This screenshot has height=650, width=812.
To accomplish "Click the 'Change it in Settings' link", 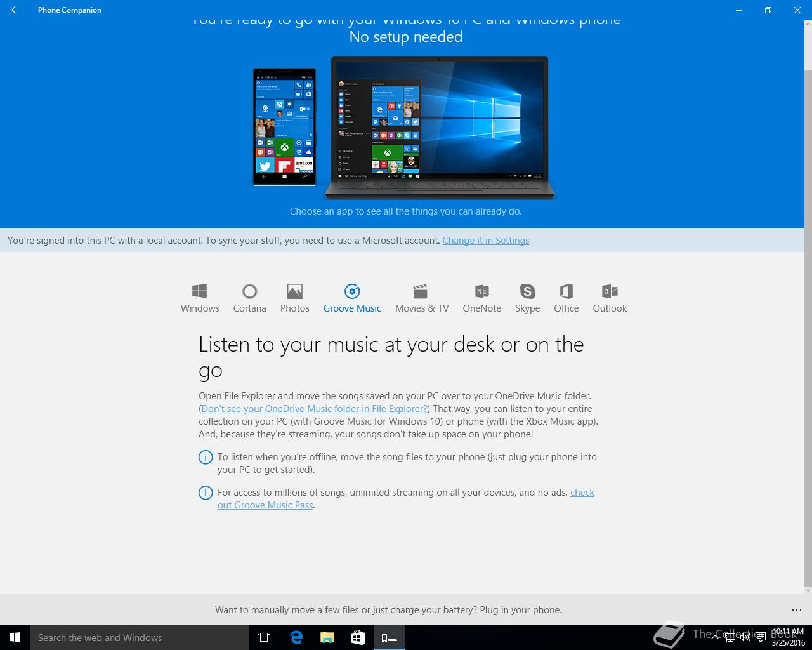I will click(486, 241).
